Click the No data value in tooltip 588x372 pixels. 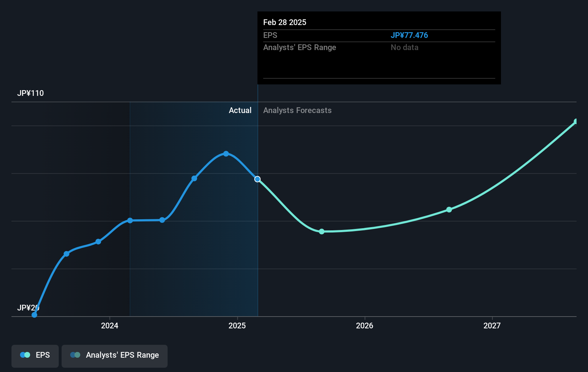405,48
